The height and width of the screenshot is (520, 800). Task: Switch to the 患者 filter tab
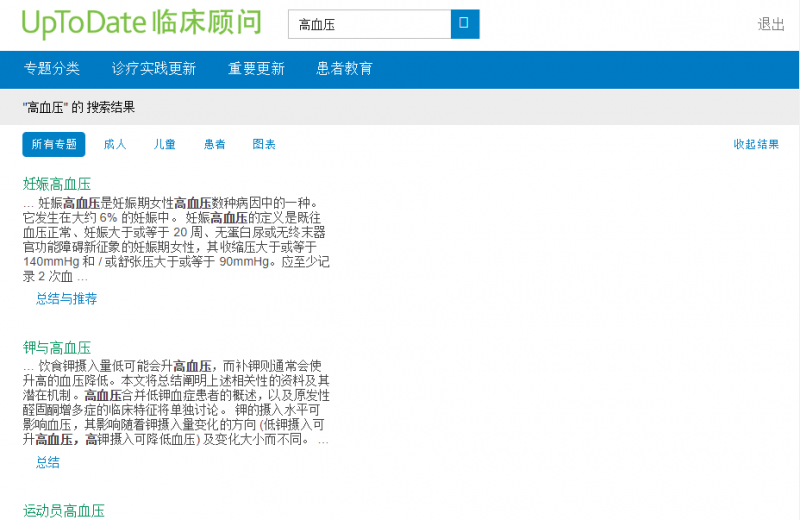(214, 144)
